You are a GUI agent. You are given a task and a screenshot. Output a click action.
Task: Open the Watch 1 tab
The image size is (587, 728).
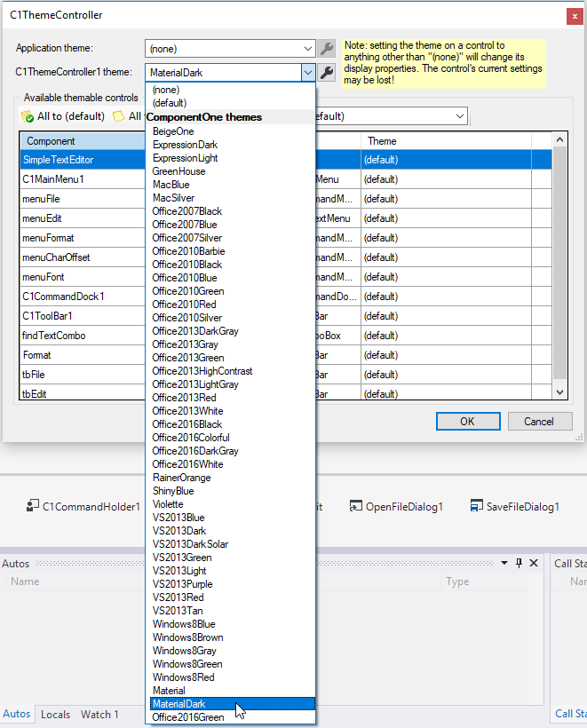point(99,714)
